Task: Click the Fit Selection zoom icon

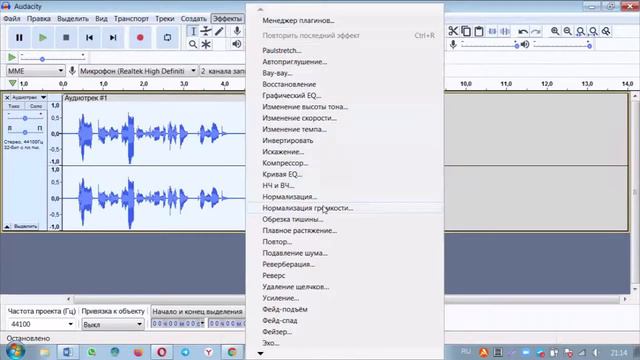Action: (x=580, y=31)
